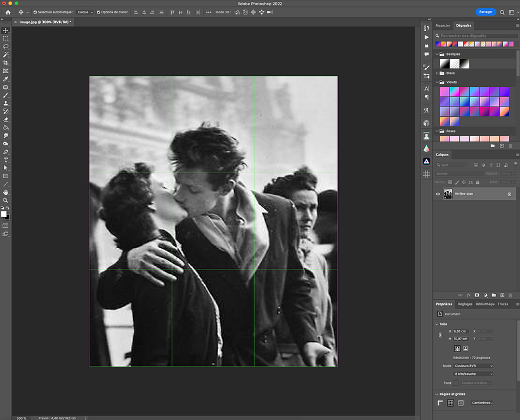Select the Lasso tool
Viewport: 520px width, 420px height.
[6, 46]
